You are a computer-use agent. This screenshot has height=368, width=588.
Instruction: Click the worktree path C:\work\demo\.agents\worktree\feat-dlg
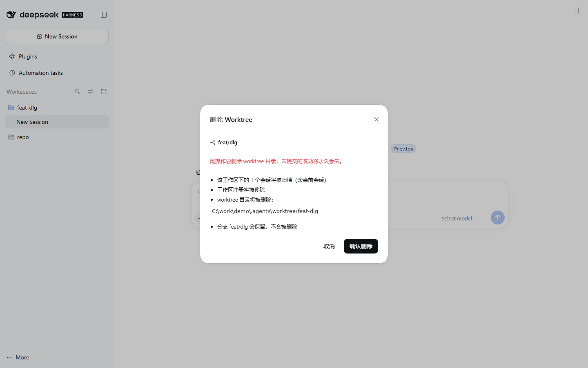[265, 211]
